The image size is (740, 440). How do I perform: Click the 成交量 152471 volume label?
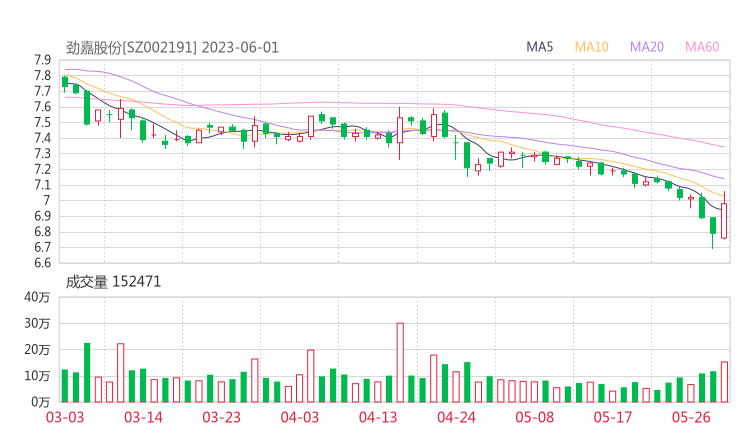click(x=113, y=282)
